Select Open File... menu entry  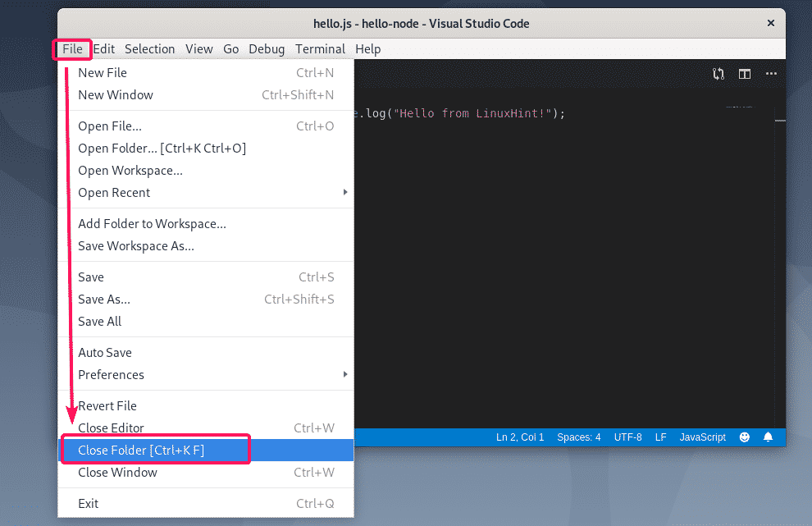pos(206,126)
